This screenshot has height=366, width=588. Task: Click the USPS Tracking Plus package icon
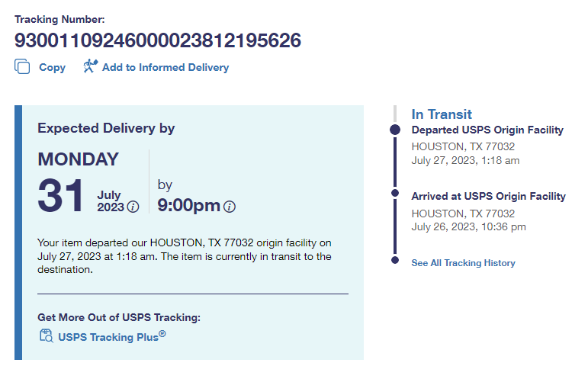coord(46,335)
